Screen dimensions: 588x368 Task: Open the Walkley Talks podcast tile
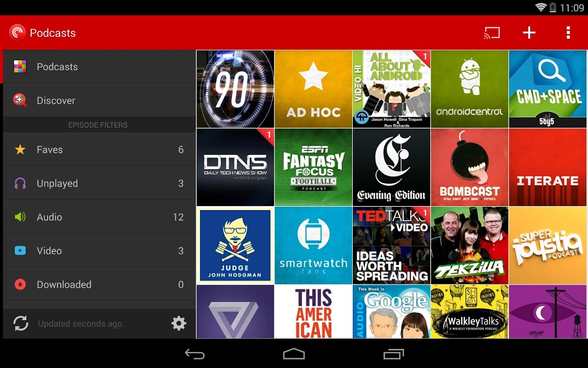(x=470, y=312)
